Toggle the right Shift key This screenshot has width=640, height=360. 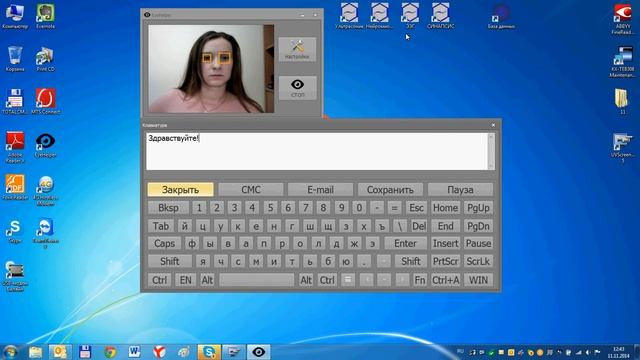411,261
